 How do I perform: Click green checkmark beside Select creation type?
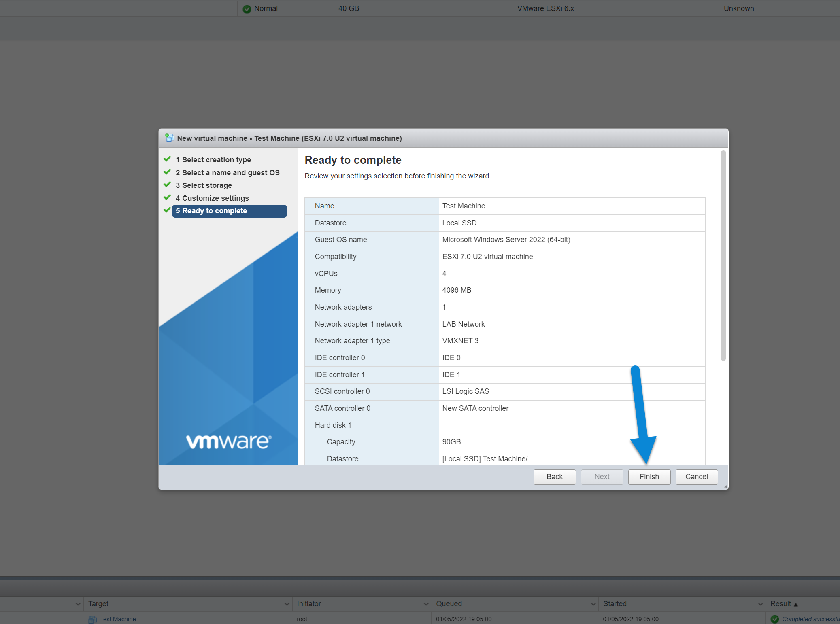167,159
